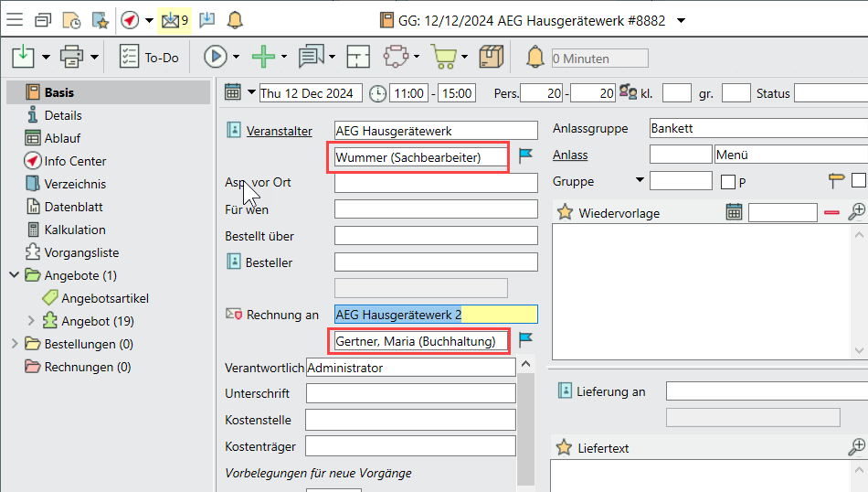The image size is (868, 492).
Task: Open Info Center in the sidebar
Action: tap(75, 161)
